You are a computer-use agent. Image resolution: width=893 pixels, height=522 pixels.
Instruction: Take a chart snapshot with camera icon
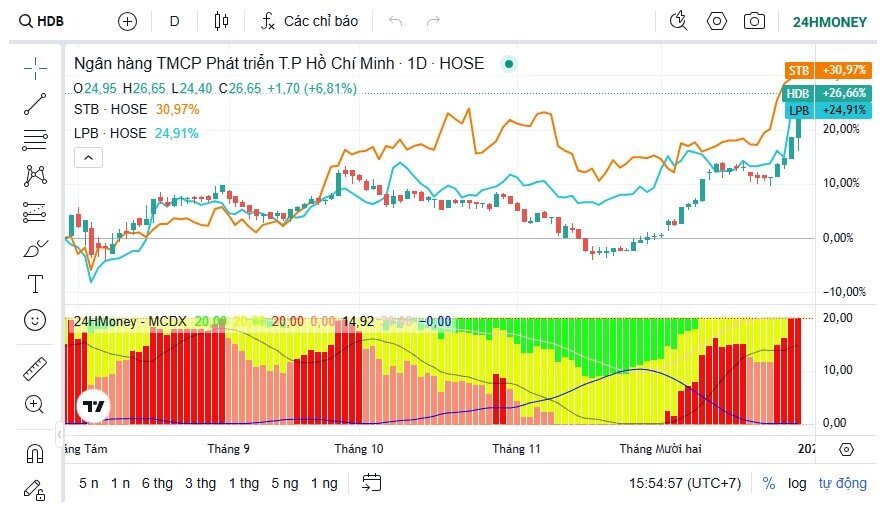click(754, 22)
